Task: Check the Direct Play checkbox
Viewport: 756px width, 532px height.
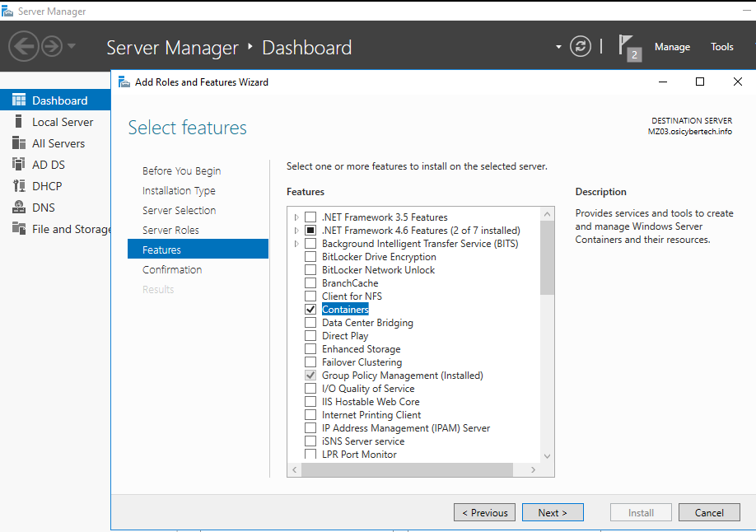Action: coord(310,336)
